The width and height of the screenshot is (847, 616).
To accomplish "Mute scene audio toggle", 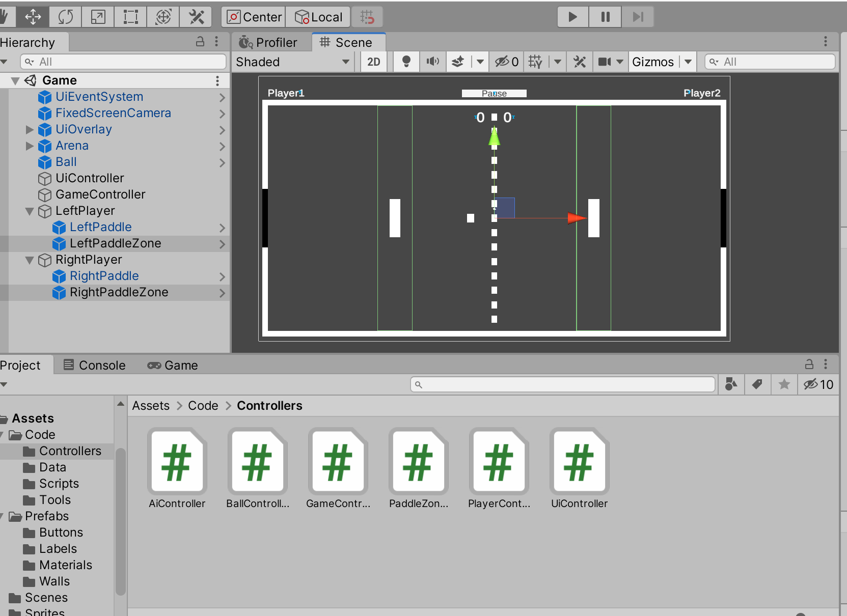I will 432,62.
